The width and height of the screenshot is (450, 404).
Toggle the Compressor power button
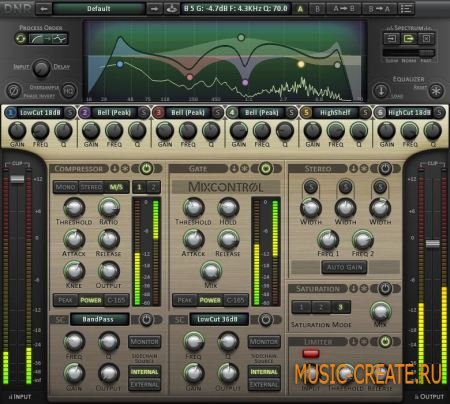(146, 169)
